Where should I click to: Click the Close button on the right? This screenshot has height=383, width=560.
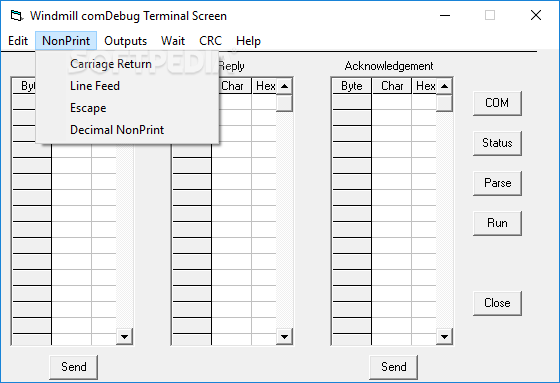click(x=497, y=303)
